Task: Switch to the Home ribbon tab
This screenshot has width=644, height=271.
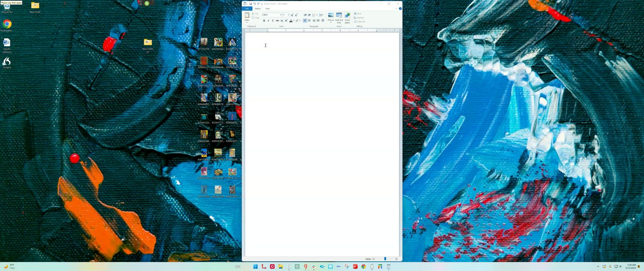Action: [258, 9]
